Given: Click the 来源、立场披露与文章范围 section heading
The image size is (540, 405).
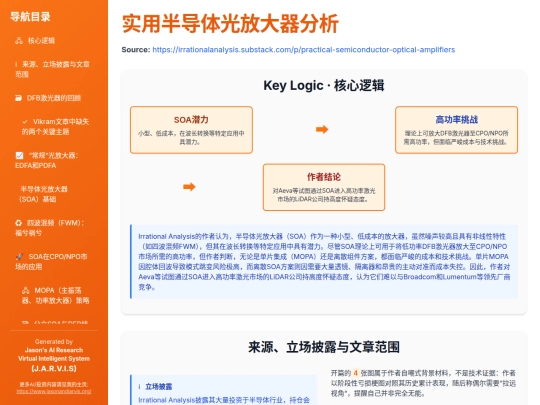Looking at the screenshot, I should (324, 347).
